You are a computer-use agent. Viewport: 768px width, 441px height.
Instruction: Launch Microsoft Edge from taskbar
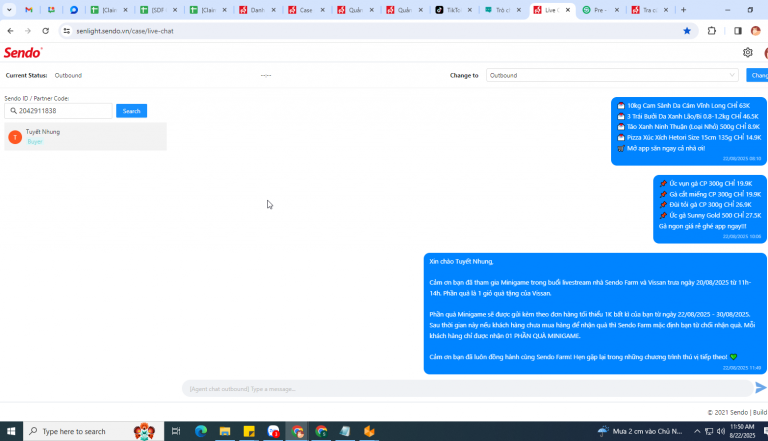click(x=201, y=431)
